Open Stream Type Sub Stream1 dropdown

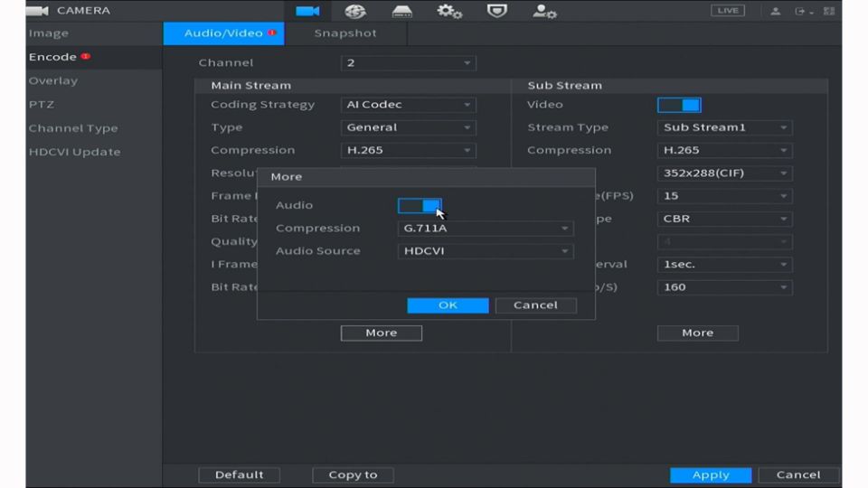click(724, 127)
